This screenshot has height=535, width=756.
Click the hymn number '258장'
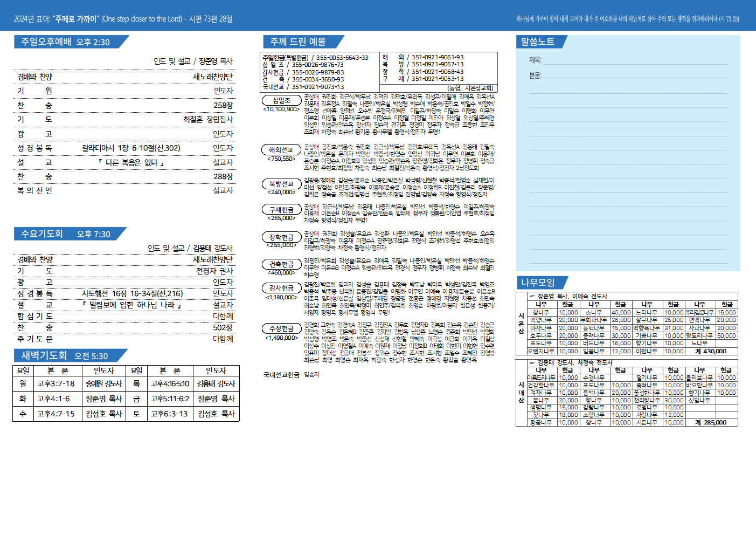click(x=223, y=105)
